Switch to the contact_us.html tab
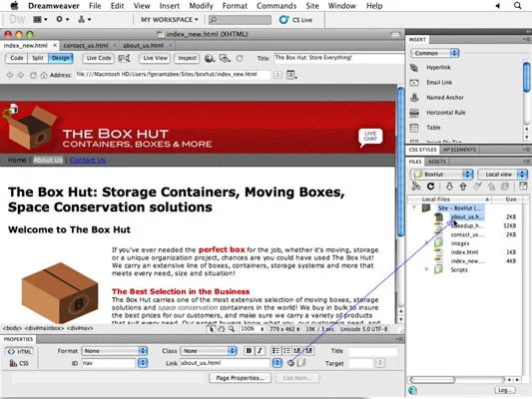This screenshot has width=532, height=399. click(x=86, y=46)
